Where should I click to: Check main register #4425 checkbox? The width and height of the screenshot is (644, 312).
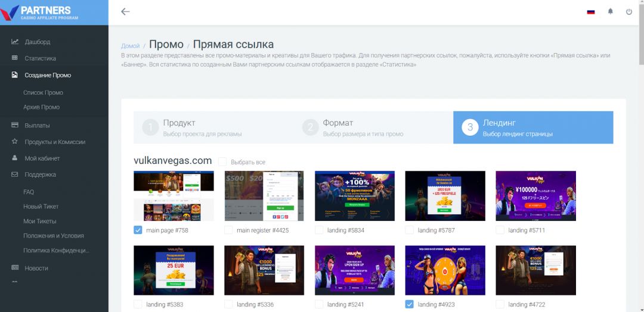coord(228,230)
